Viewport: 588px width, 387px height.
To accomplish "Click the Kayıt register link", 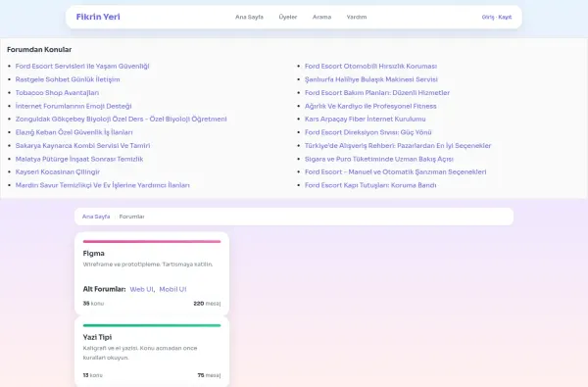I will click(x=505, y=17).
